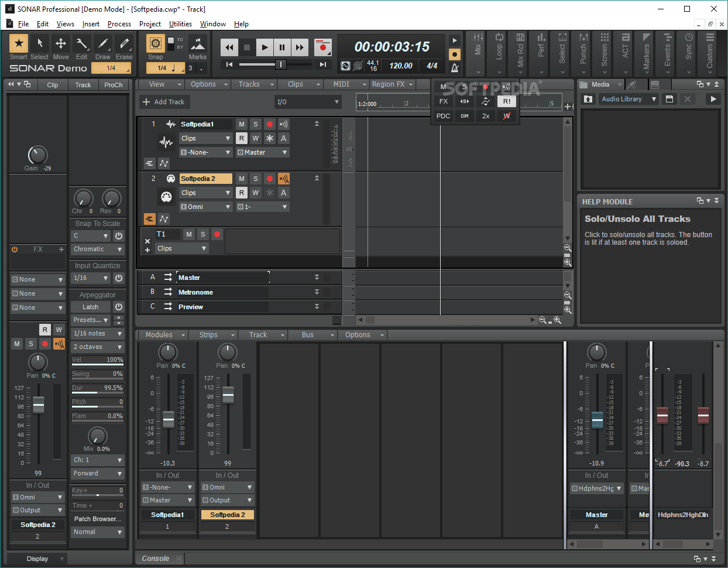Toggle the PDC override button
Screen dimensions: 728x568
[444, 116]
